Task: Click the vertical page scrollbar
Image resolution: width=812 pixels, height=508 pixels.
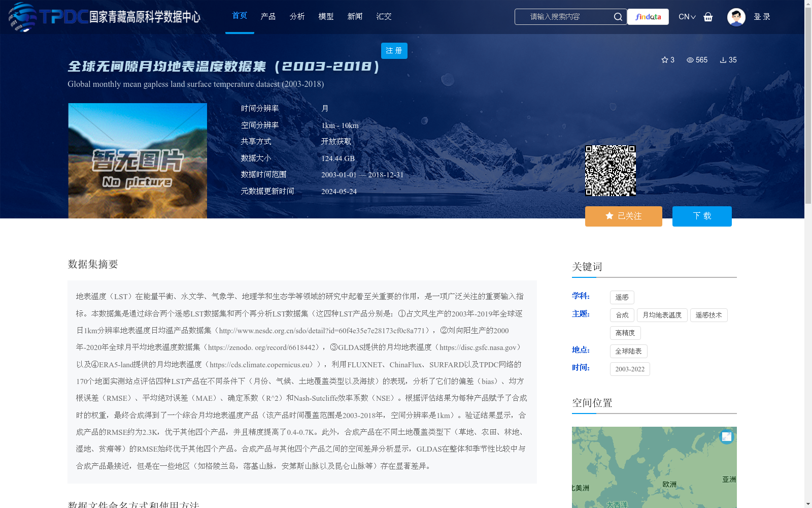Action: pos(808,107)
